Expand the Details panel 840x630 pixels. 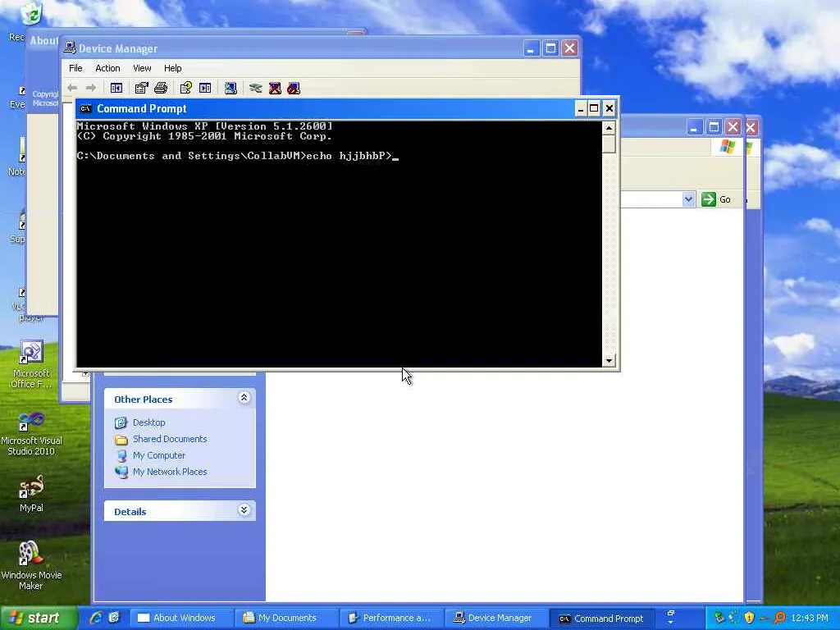pyautogui.click(x=244, y=509)
